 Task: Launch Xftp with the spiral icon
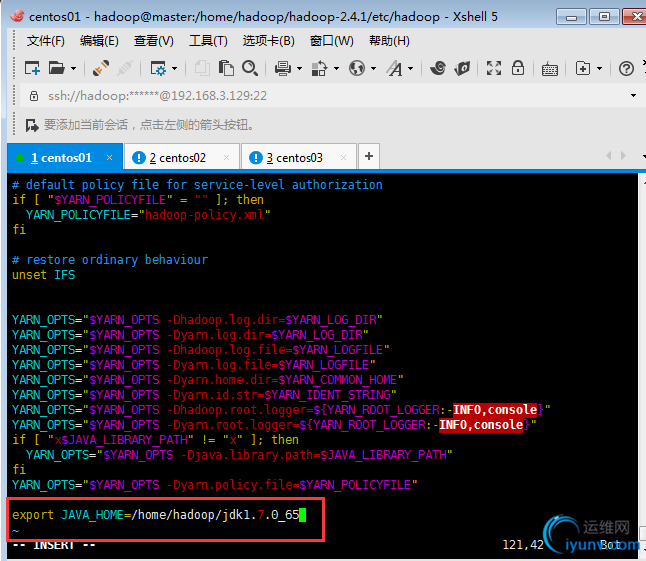click(438, 68)
